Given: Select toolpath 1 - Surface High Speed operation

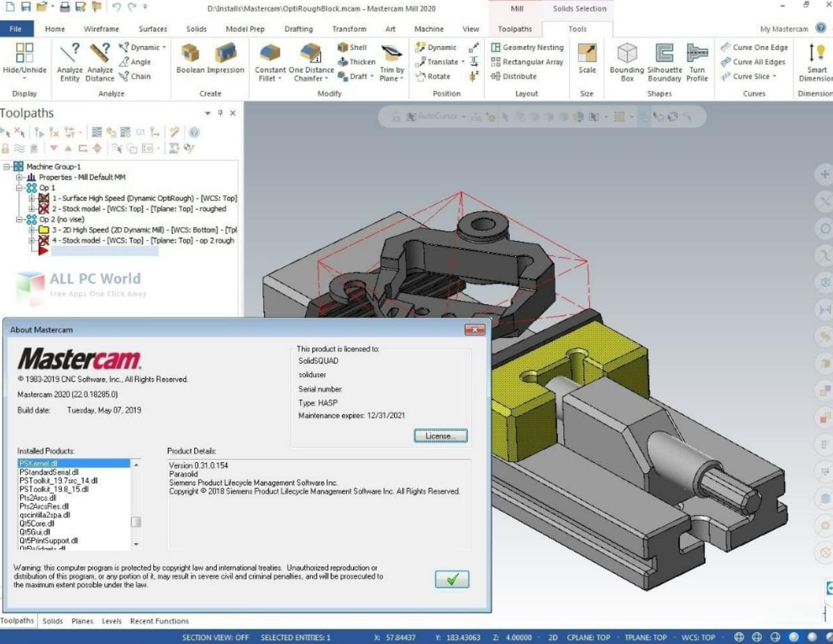Looking at the screenshot, I should [x=144, y=198].
